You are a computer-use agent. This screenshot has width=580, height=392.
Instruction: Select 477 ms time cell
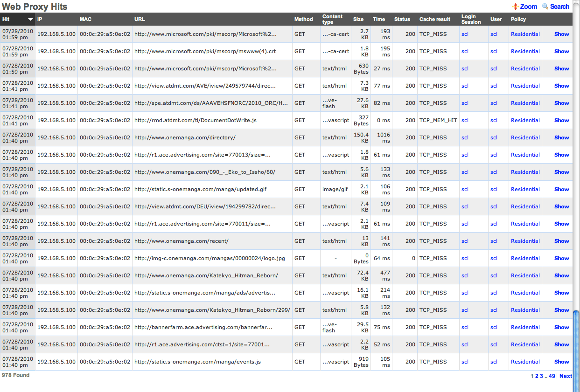(x=385, y=275)
